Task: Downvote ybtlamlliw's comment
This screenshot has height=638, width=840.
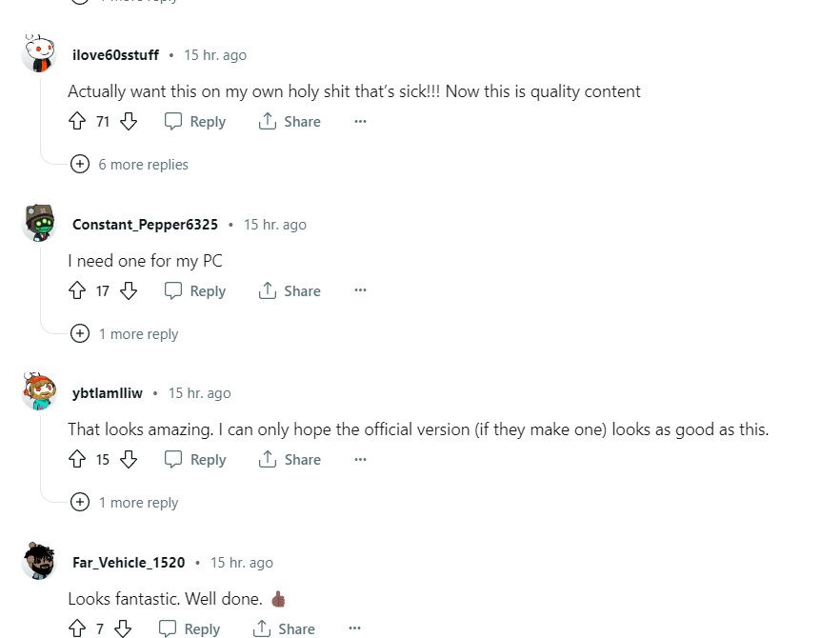Action: point(129,460)
